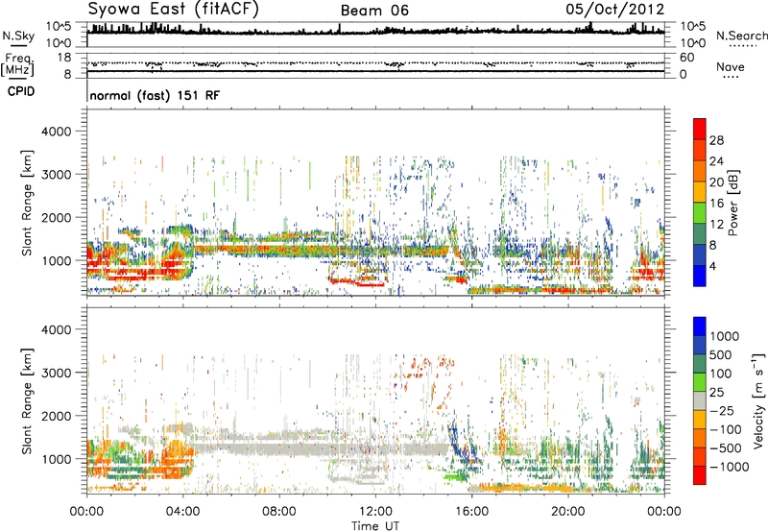Click the date "05/Oct/2012"

pyautogui.click(x=615, y=10)
